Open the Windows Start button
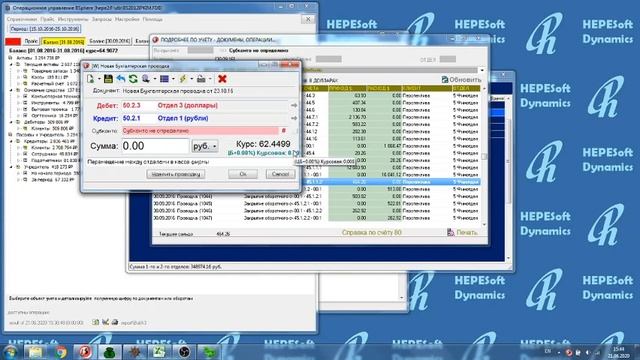Viewport: 640px width, 360px height. coord(10,352)
